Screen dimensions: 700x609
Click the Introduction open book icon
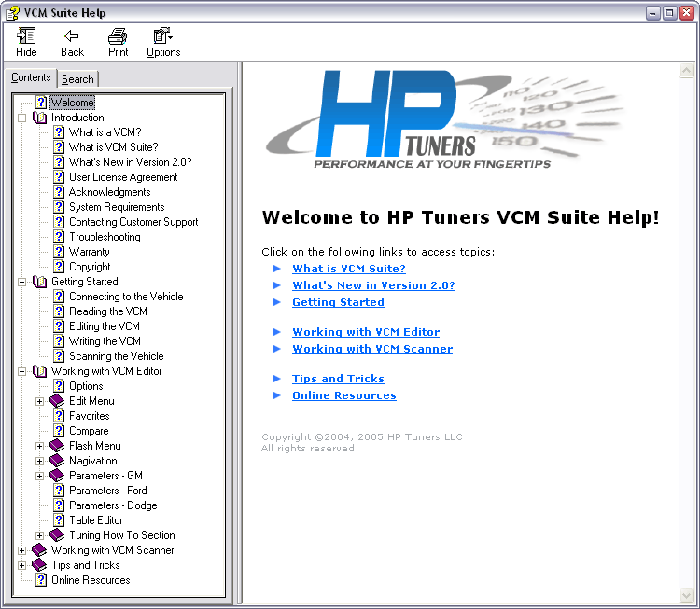(x=40, y=118)
